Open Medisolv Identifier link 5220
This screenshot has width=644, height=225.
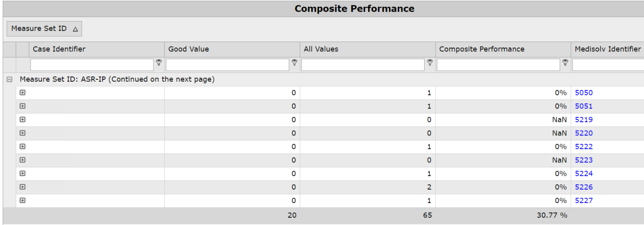[583, 133]
